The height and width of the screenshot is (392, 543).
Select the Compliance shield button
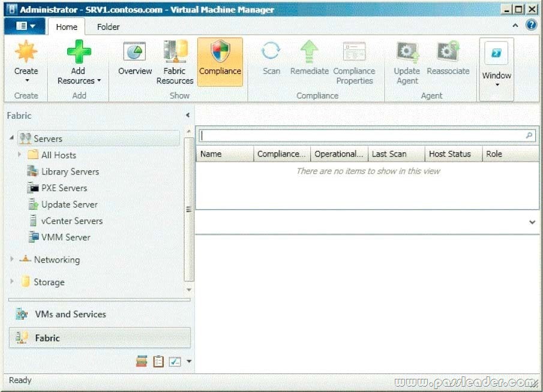[x=220, y=62]
